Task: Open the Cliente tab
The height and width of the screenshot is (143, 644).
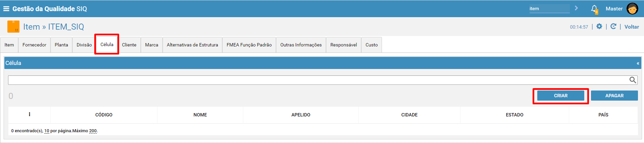Action: 129,45
